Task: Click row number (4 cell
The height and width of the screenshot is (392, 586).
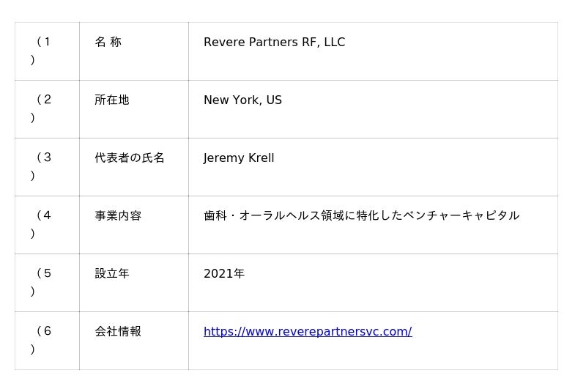Action: pos(47,225)
